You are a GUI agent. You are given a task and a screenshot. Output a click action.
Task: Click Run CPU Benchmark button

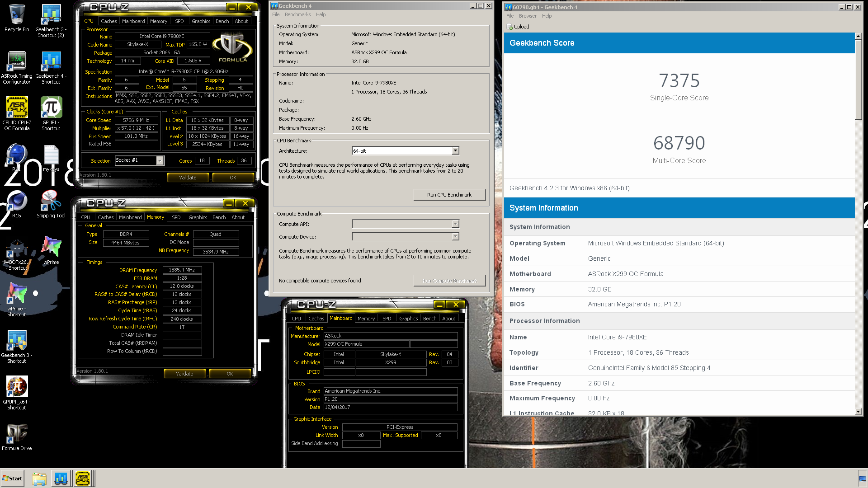449,195
